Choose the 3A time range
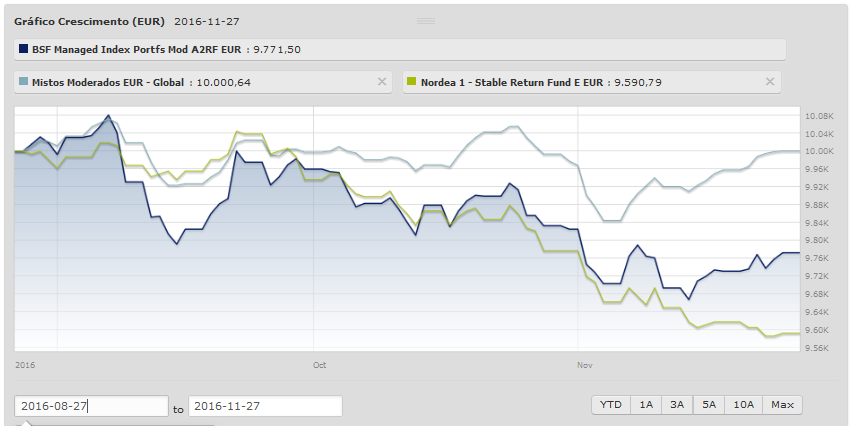853x426 pixels. pyautogui.click(x=677, y=405)
